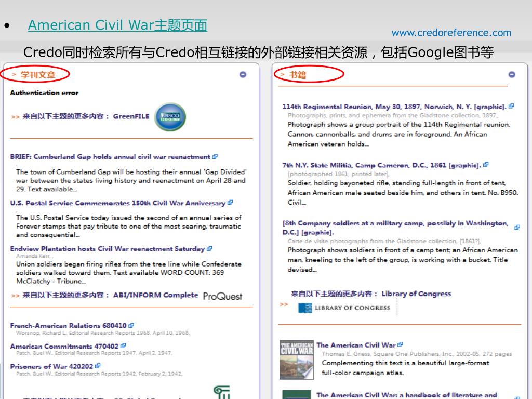Collapse the 书籍 panel with minus button
Viewport: 532px width, 399px height.
[x=512, y=74]
